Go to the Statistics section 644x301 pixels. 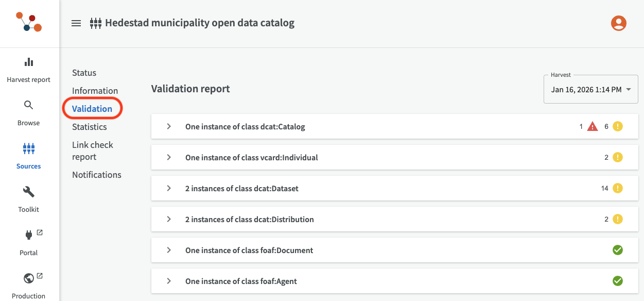point(90,127)
